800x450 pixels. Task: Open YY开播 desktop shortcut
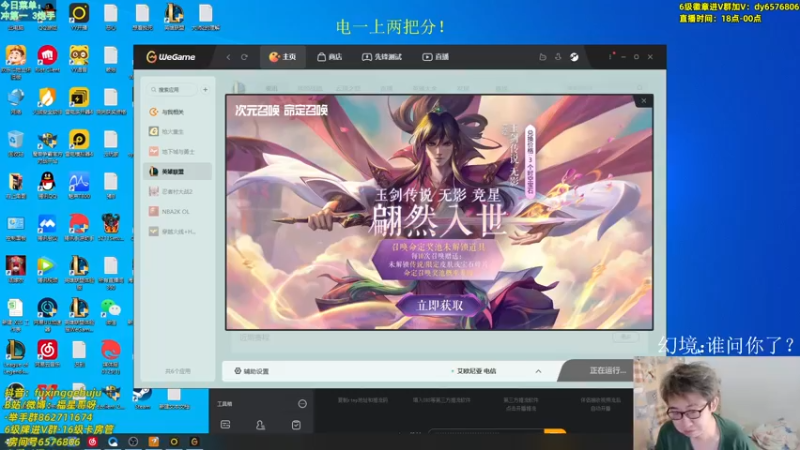click(79, 17)
